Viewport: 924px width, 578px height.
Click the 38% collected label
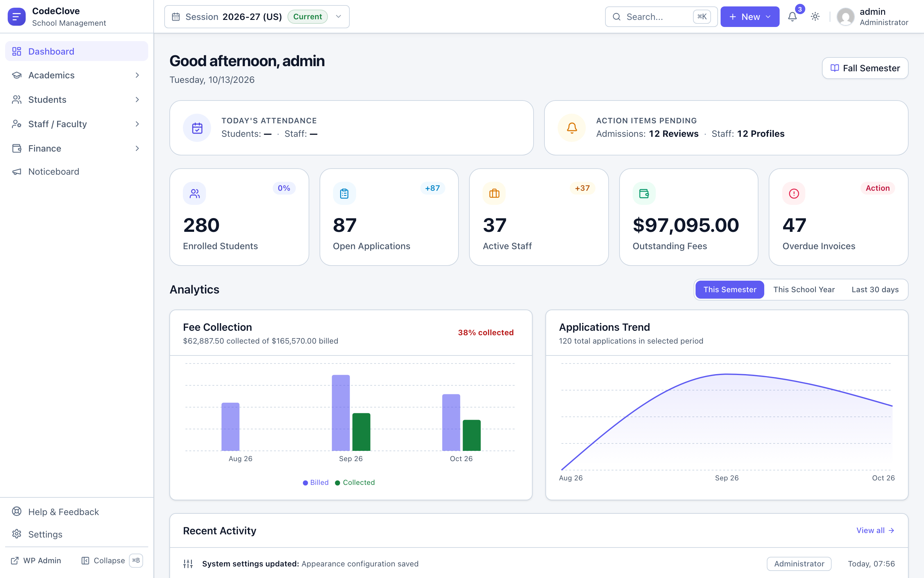[486, 333]
